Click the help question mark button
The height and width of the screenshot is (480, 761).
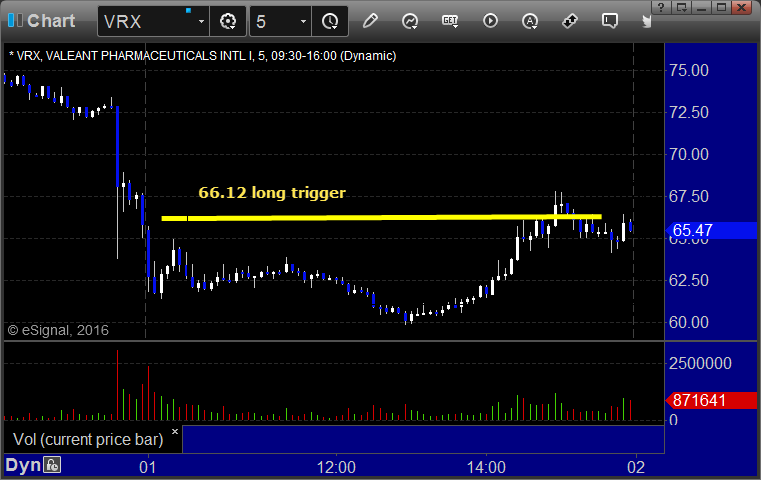click(661, 7)
